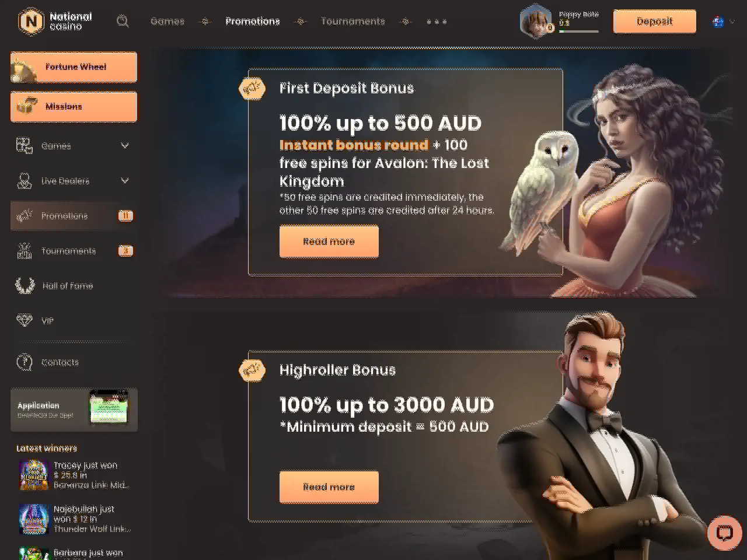Open the country flag language dropdown

724,22
